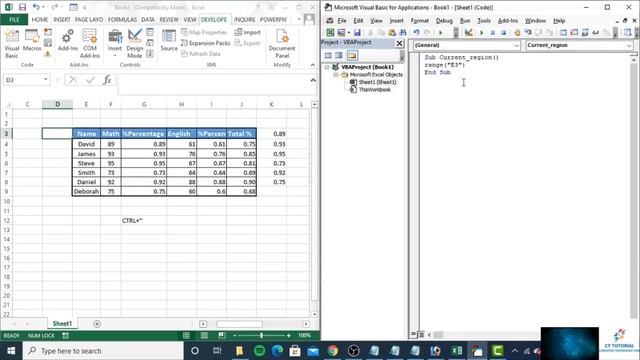Click zoom out minus on Excel status bar
This screenshot has height=360, width=640.
pyautogui.click(x=234, y=336)
